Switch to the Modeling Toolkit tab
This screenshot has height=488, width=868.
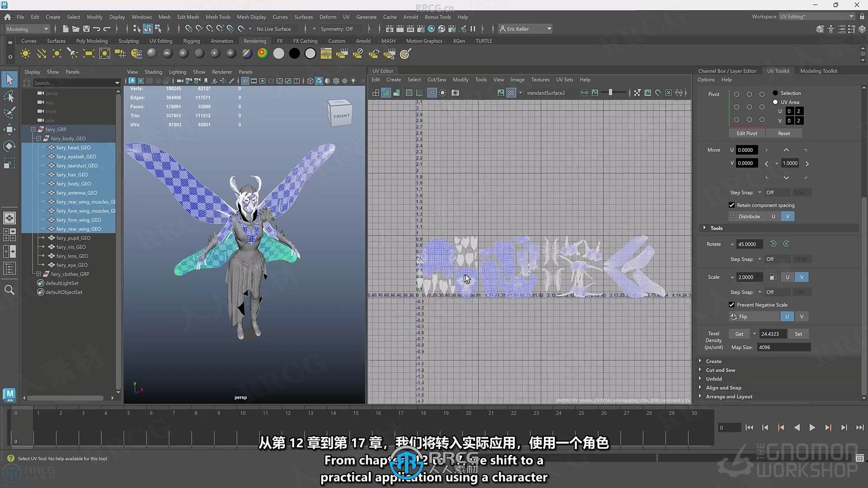pyautogui.click(x=819, y=71)
